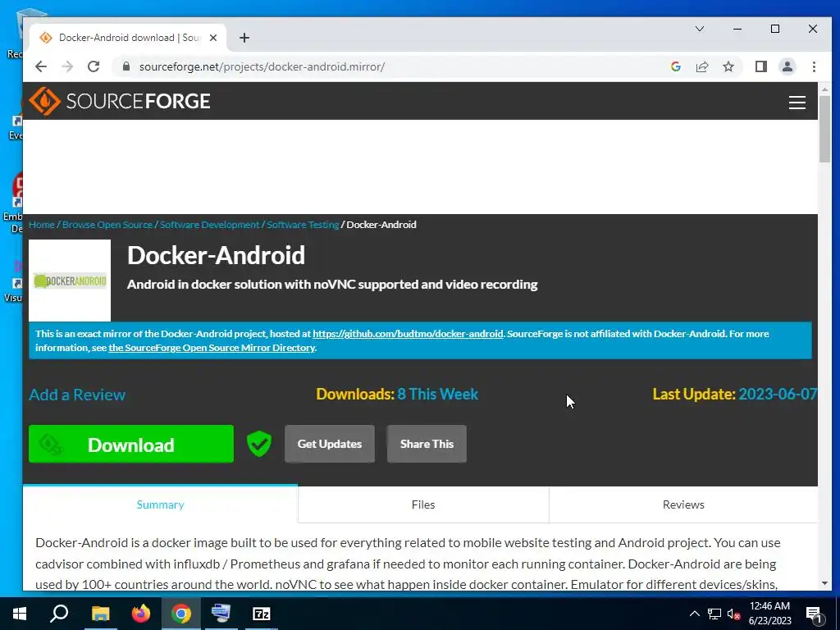View site info via the padlock icon
This screenshot has width=840, height=630.
126,66
